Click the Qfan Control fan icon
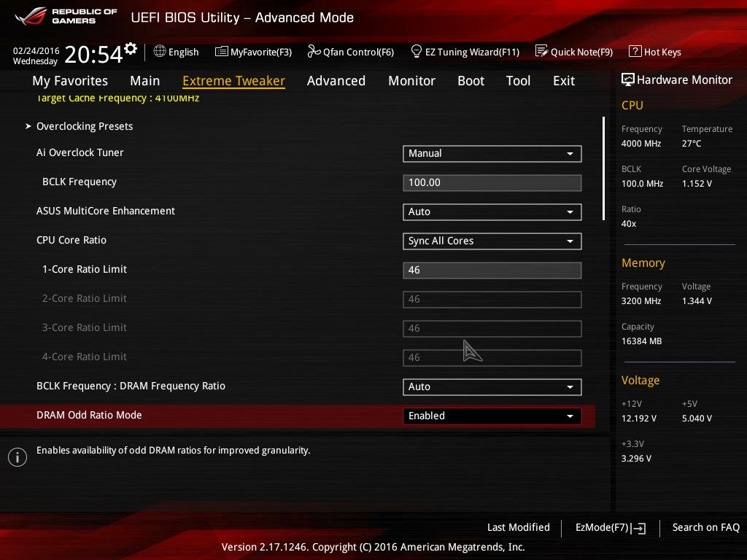This screenshot has width=747, height=560. pos(314,51)
